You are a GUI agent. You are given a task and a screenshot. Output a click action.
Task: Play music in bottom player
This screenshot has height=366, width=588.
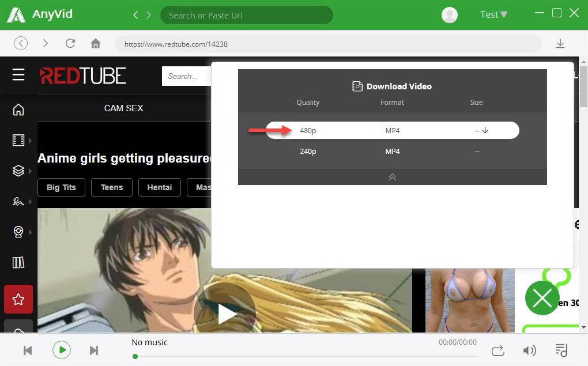[62, 350]
